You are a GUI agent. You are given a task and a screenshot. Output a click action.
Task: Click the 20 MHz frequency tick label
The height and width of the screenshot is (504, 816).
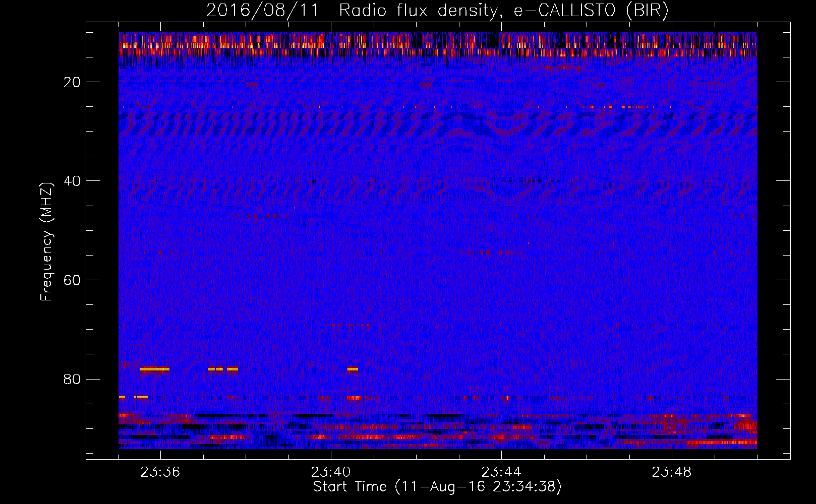tap(73, 82)
